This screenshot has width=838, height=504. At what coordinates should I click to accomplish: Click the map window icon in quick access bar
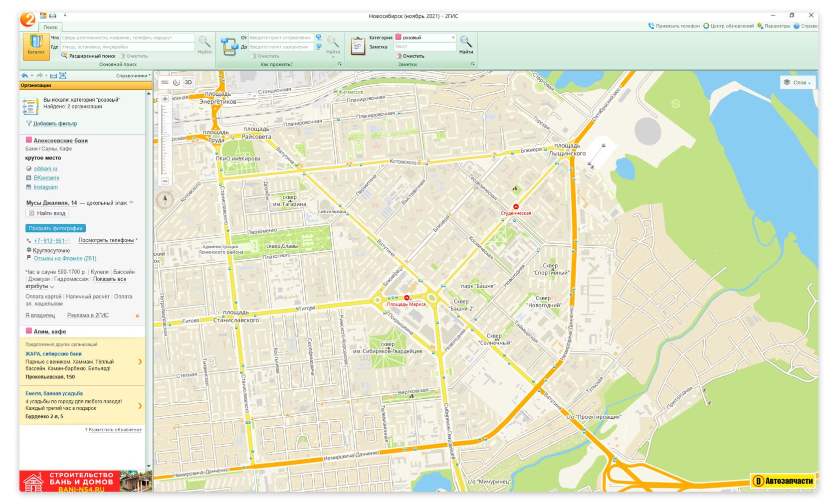coord(43,15)
